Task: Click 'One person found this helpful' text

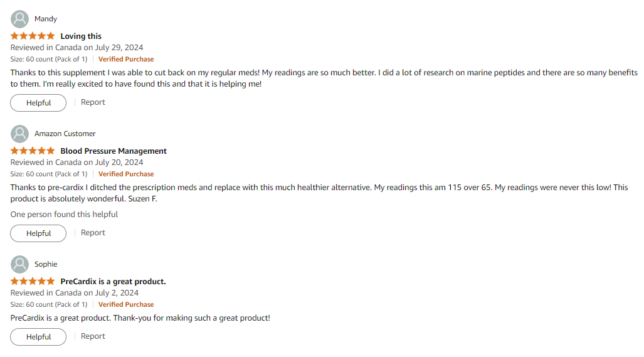Action: (x=64, y=215)
